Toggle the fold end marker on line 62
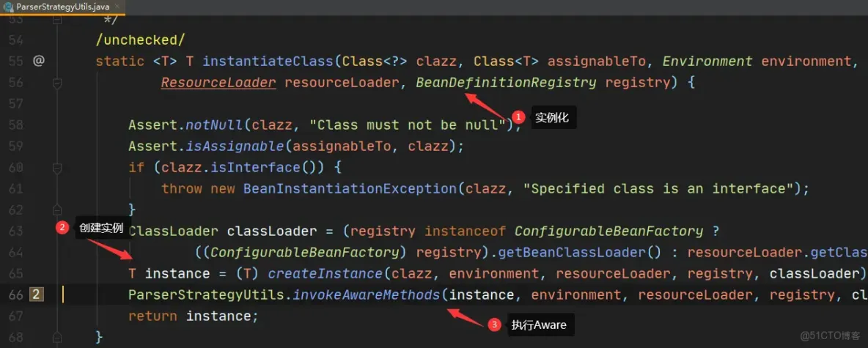This screenshot has width=868, height=348. point(56,210)
